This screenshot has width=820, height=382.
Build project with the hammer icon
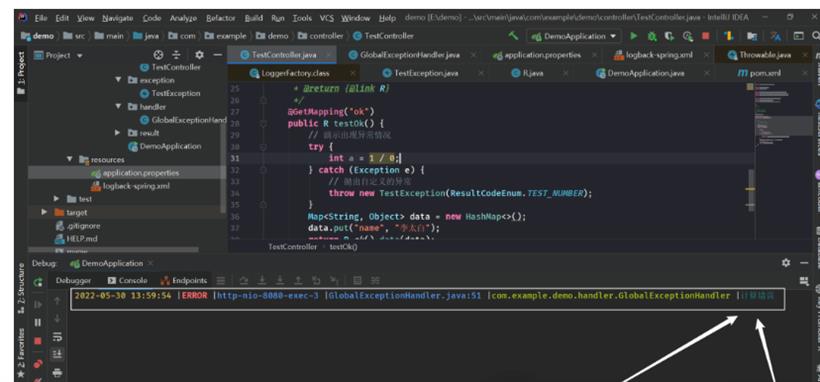514,36
